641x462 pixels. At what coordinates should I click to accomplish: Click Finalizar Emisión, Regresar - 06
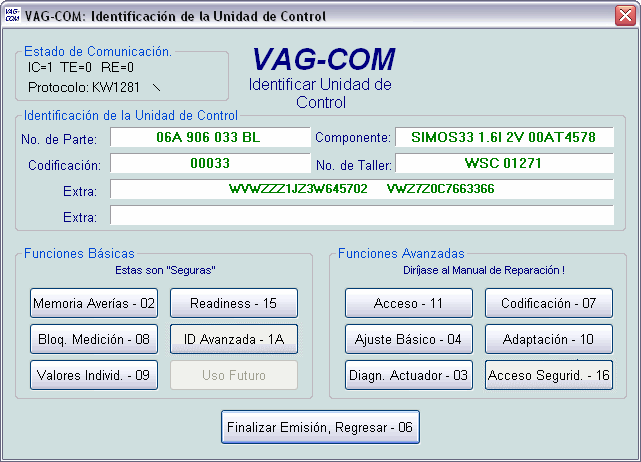coord(320,427)
